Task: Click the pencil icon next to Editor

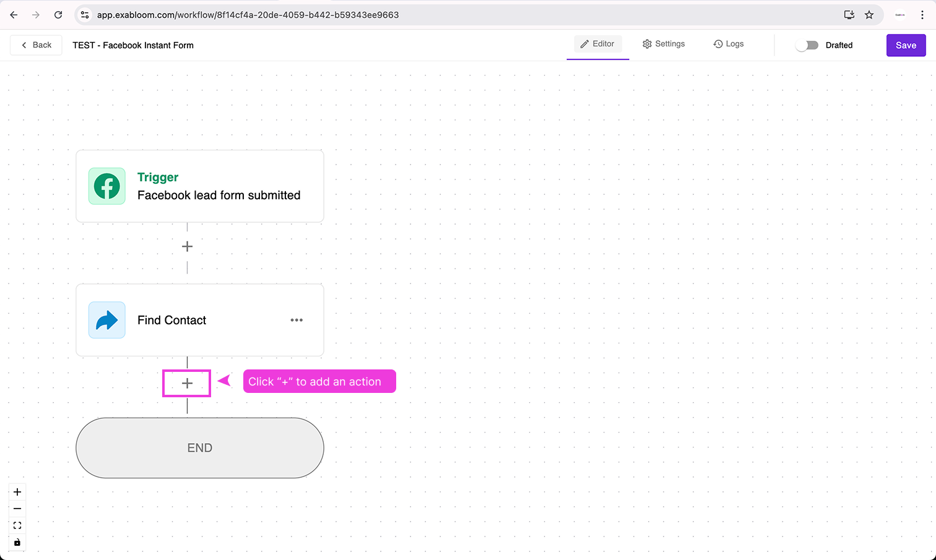Action: [x=584, y=43]
